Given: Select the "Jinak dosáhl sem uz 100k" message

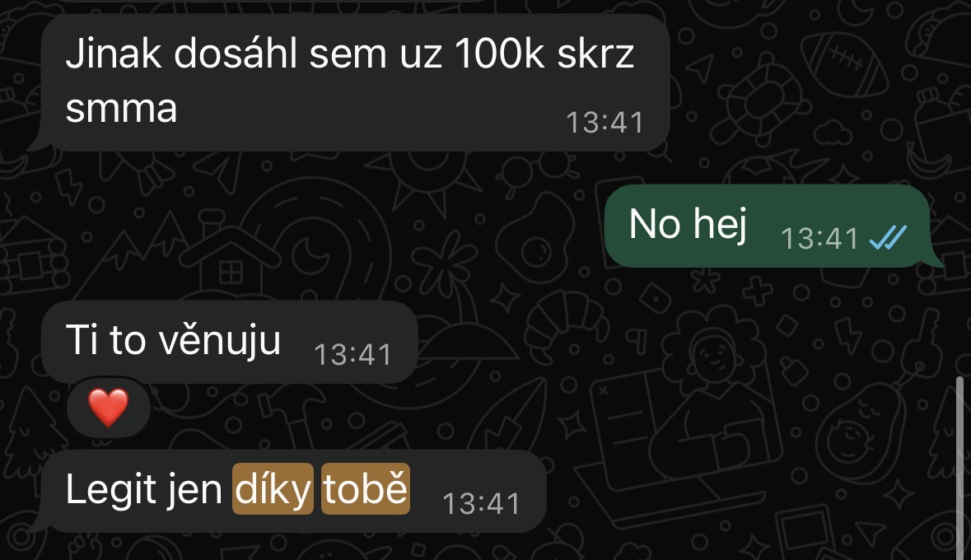Looking at the screenshot, I should [x=351, y=82].
